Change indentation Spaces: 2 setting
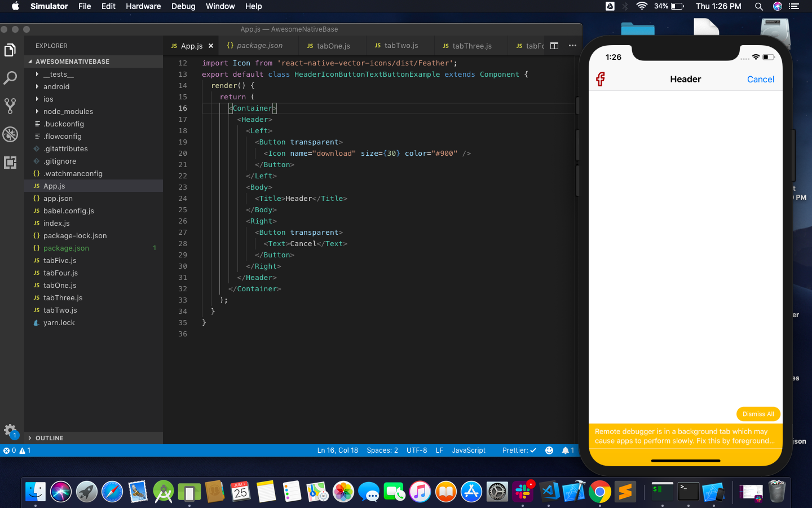 [382, 450]
